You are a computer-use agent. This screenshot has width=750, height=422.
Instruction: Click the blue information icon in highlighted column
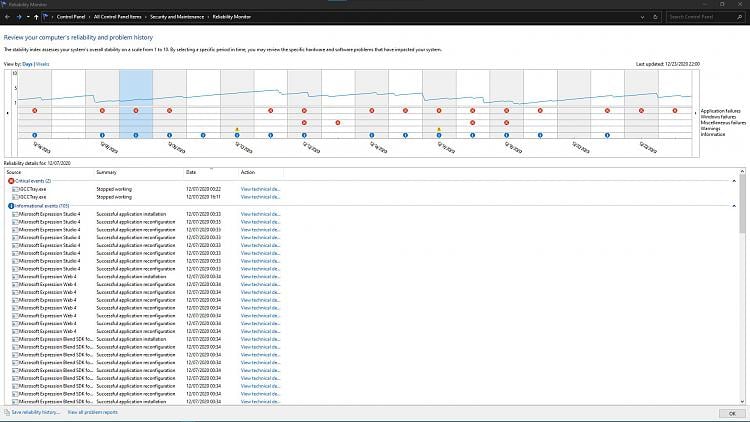(136, 135)
